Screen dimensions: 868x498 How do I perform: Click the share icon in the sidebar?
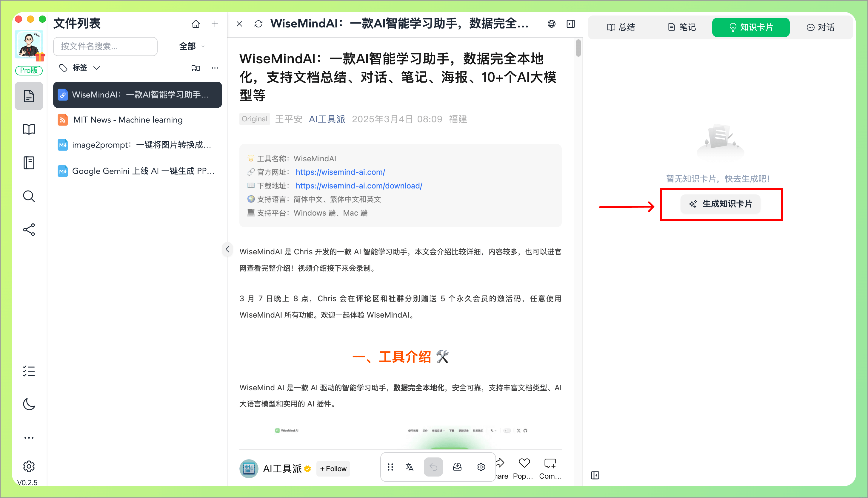pos(29,230)
